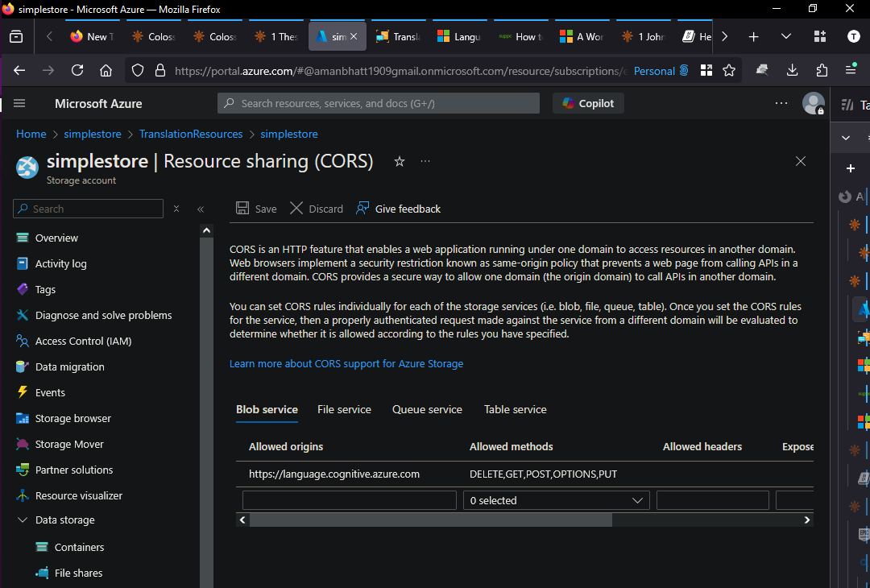Collapse the Data storage section

click(22, 520)
